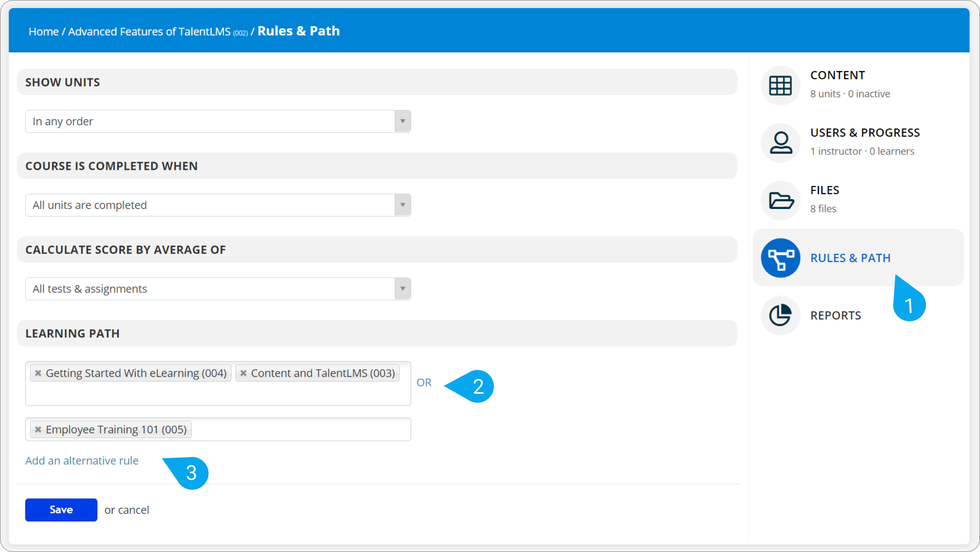Screen dimensions: 980x552
Task: Click 'Add an alternative rule' link
Action: coord(82,460)
